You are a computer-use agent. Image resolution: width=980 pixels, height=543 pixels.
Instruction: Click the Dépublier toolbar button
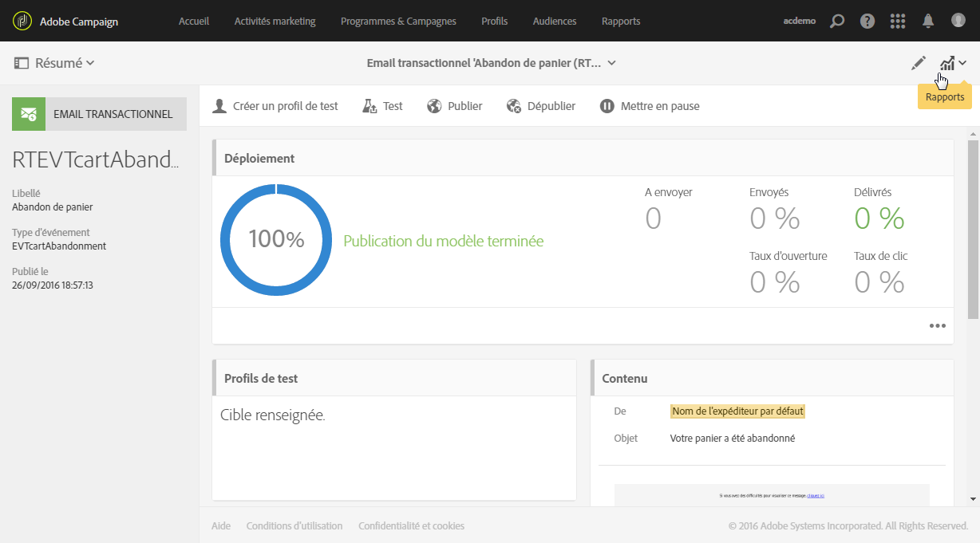(x=541, y=106)
